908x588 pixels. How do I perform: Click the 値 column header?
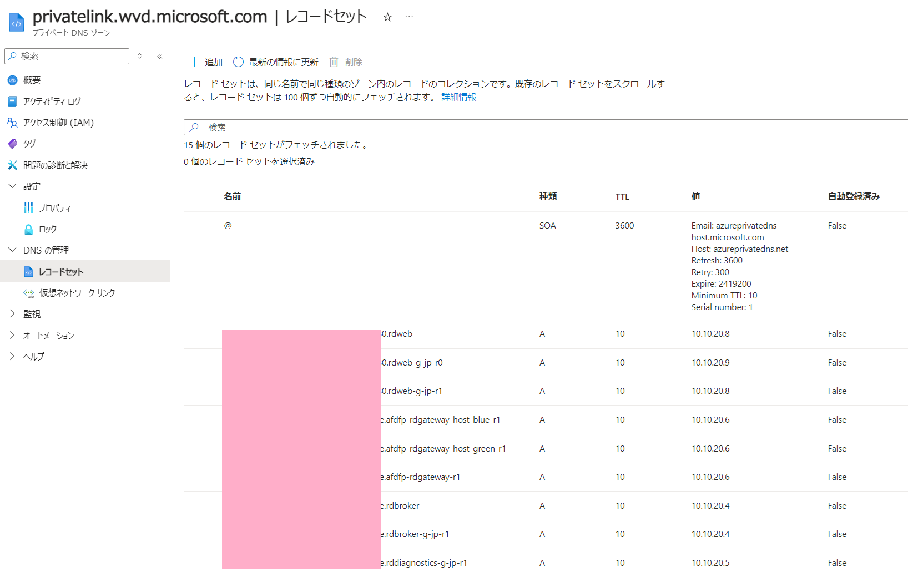click(x=695, y=196)
